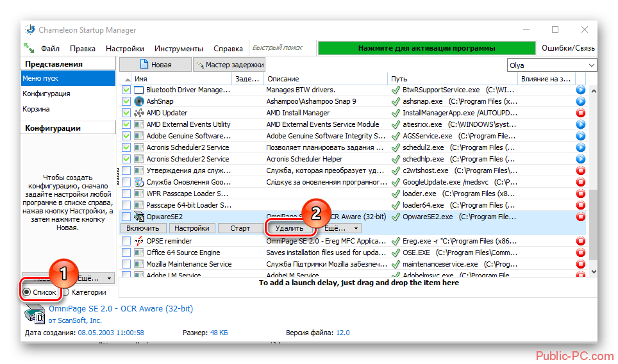Viewport: 618px width, 364px height.
Task: Click the Google update service icon
Action: click(138, 182)
